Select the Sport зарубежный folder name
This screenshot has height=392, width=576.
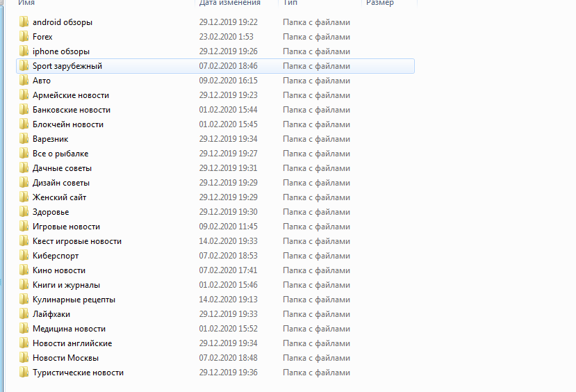point(67,66)
